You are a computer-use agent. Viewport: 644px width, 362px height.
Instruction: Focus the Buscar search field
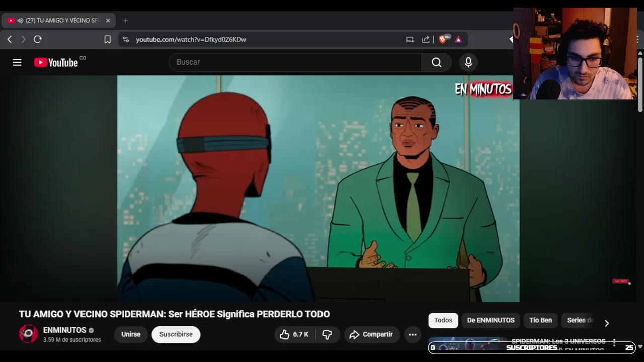pyautogui.click(x=295, y=62)
